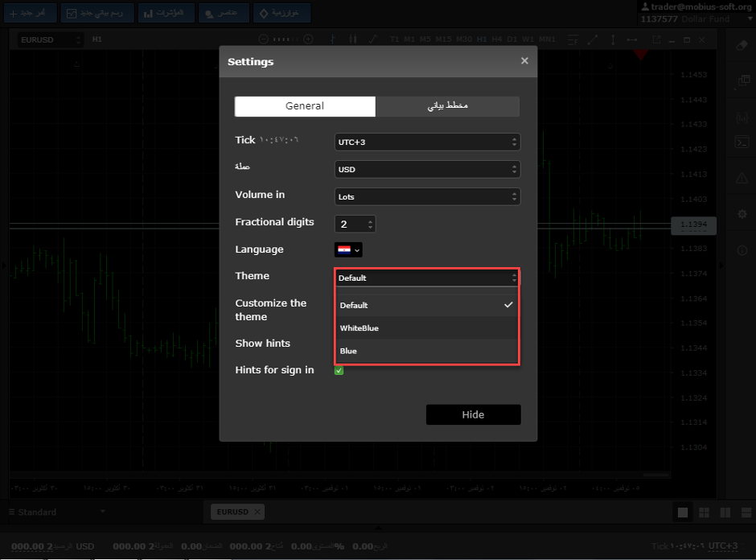Click the Fibonacci levels tool icon

tap(573, 40)
